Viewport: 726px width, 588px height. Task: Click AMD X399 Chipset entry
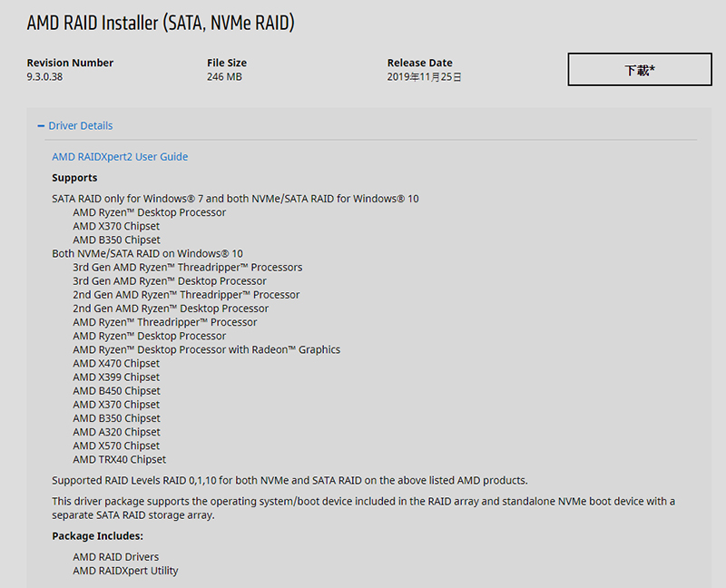click(116, 377)
